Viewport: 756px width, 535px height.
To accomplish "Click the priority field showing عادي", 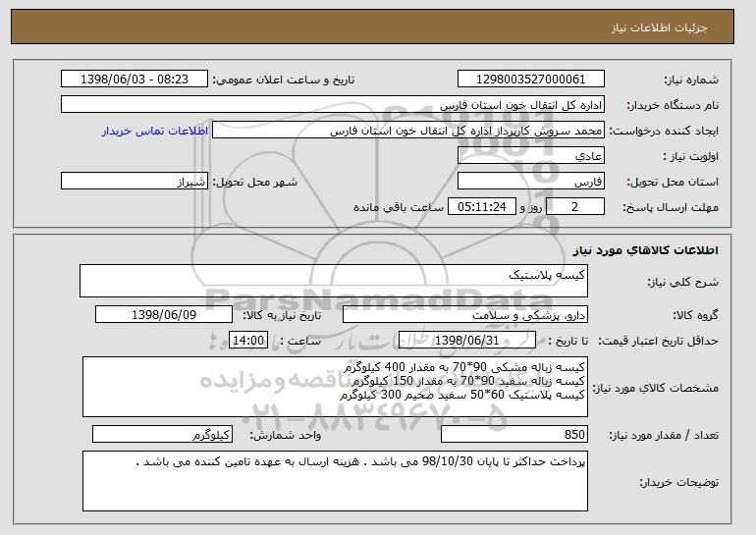I will click(531, 156).
